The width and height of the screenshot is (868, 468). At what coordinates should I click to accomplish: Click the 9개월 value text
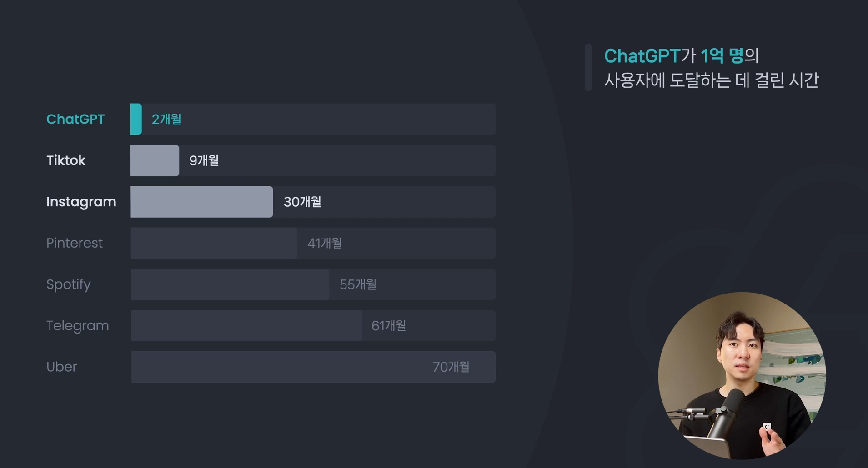(x=204, y=160)
